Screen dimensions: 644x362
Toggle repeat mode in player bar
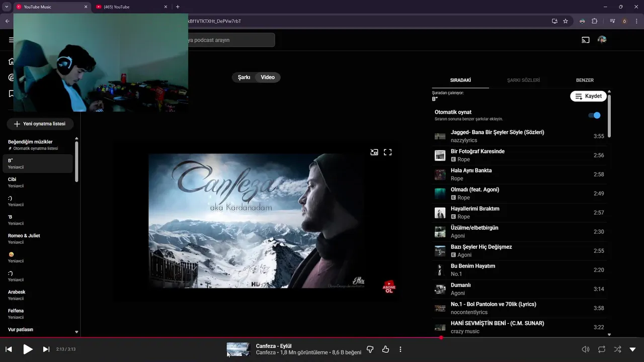pos(602,349)
